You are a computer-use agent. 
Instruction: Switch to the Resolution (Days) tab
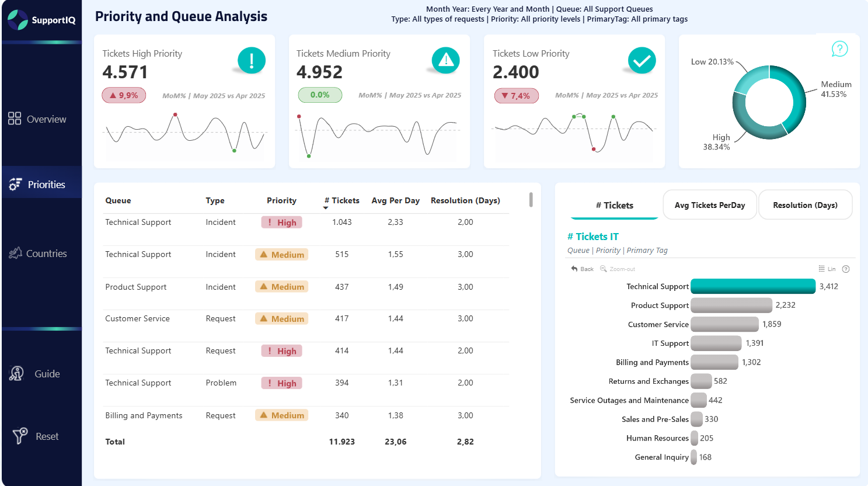[x=805, y=205]
